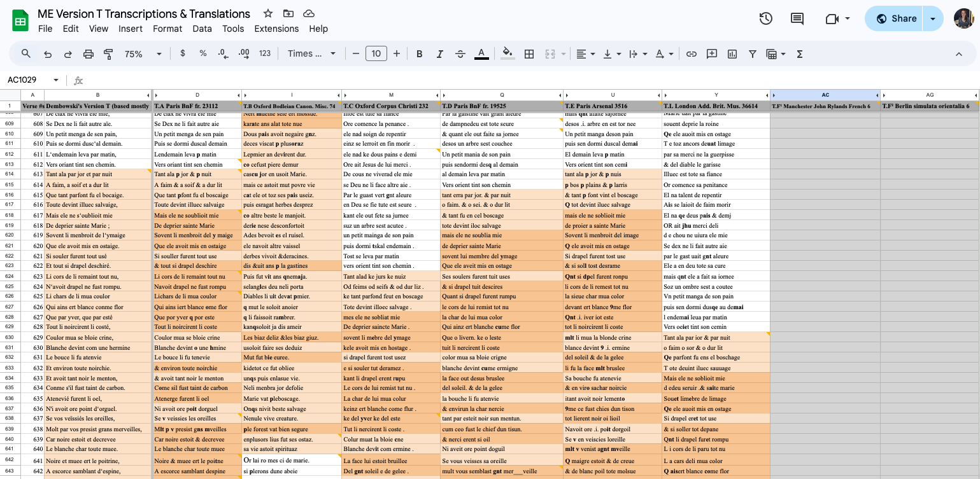Expand the name box dropdown arrow

(56, 80)
